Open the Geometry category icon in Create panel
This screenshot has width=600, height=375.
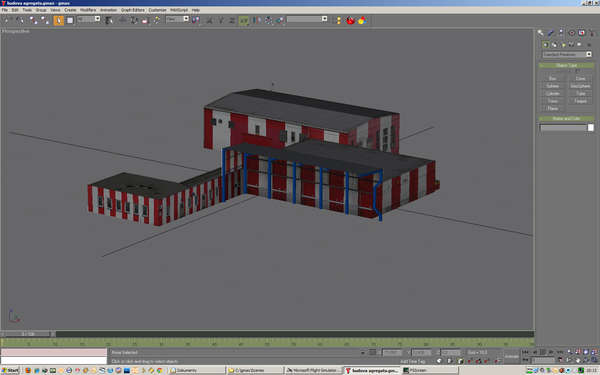[546, 45]
